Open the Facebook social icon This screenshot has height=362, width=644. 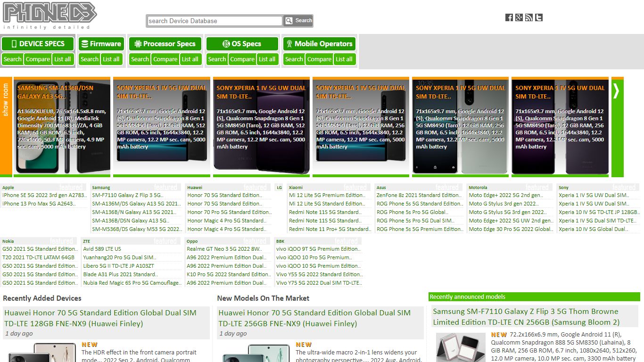coord(509,17)
